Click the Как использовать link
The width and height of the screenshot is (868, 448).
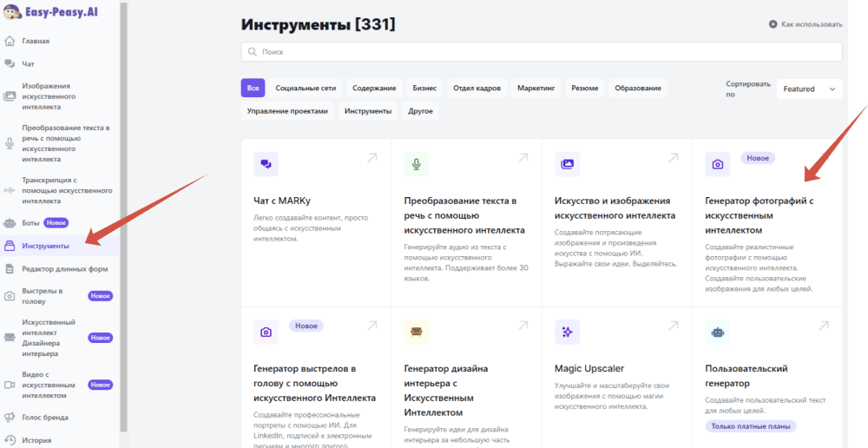(x=812, y=24)
